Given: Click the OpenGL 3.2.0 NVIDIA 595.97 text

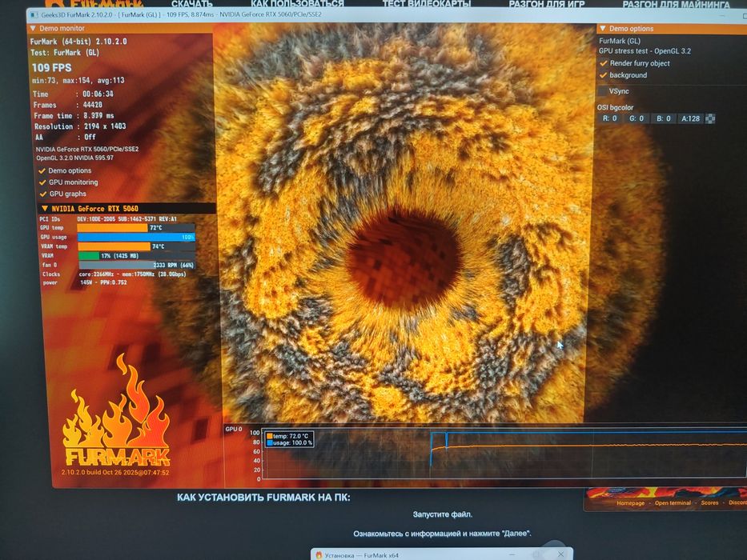Looking at the screenshot, I should point(74,158).
